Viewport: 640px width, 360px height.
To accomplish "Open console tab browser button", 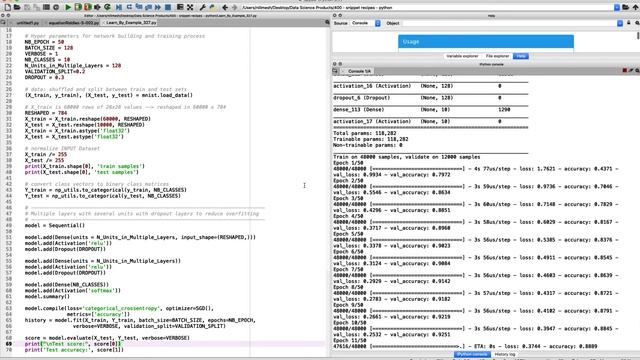I will tap(335, 71).
